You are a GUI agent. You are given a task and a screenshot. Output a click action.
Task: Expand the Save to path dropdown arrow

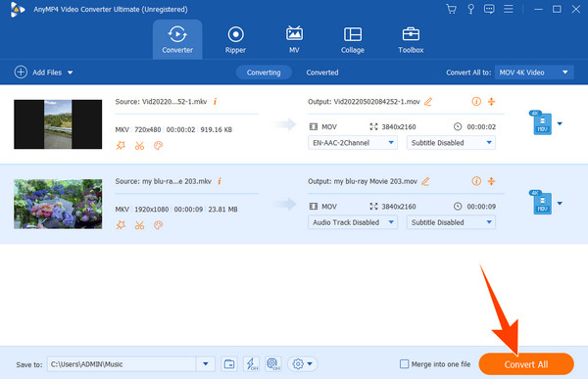pos(206,364)
